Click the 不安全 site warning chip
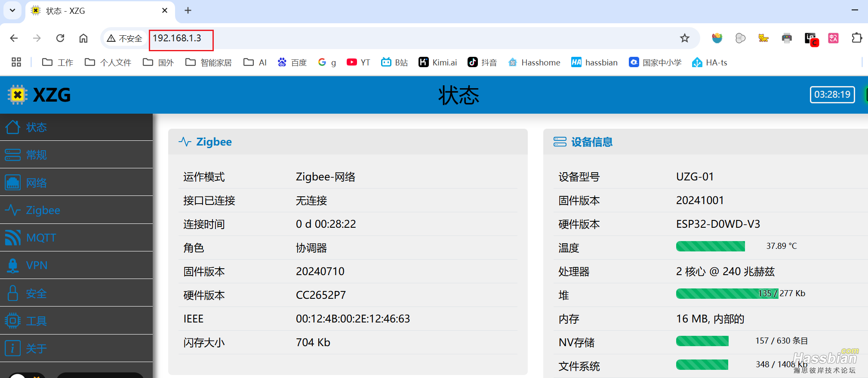This screenshot has width=868, height=378. tap(124, 38)
